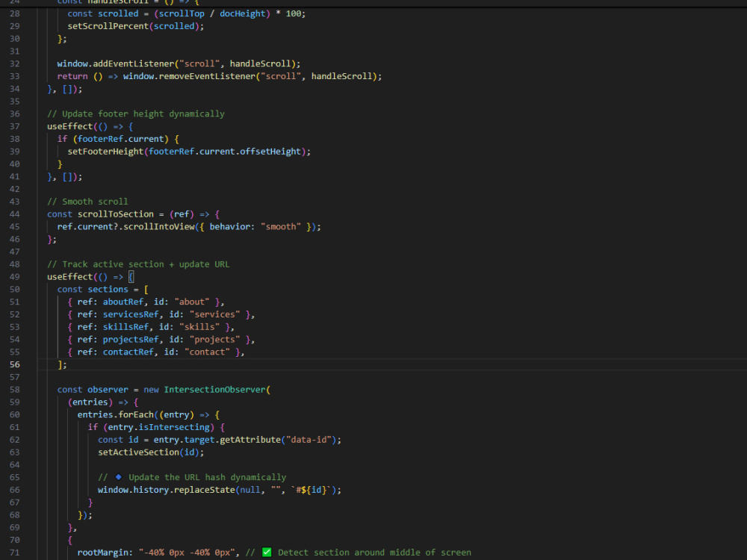
Task: Click useEffect on line 49
Action: pyautogui.click(x=69, y=277)
